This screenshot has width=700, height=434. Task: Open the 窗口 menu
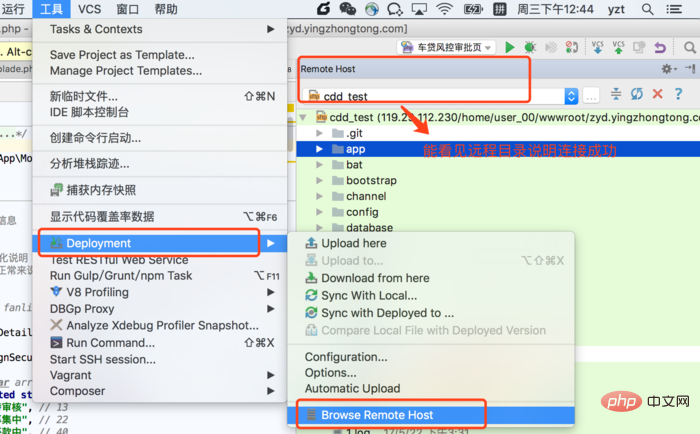point(128,9)
